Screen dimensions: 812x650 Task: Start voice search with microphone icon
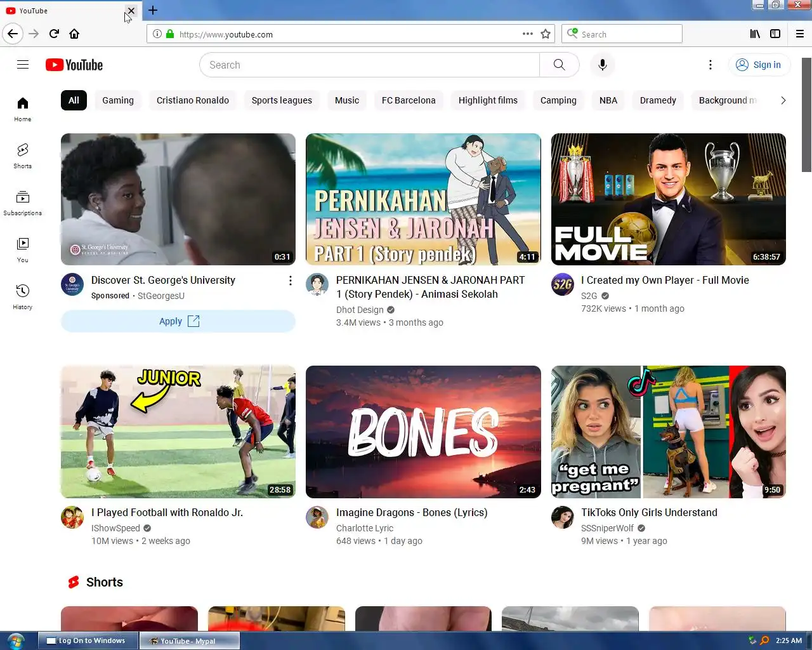[602, 65]
